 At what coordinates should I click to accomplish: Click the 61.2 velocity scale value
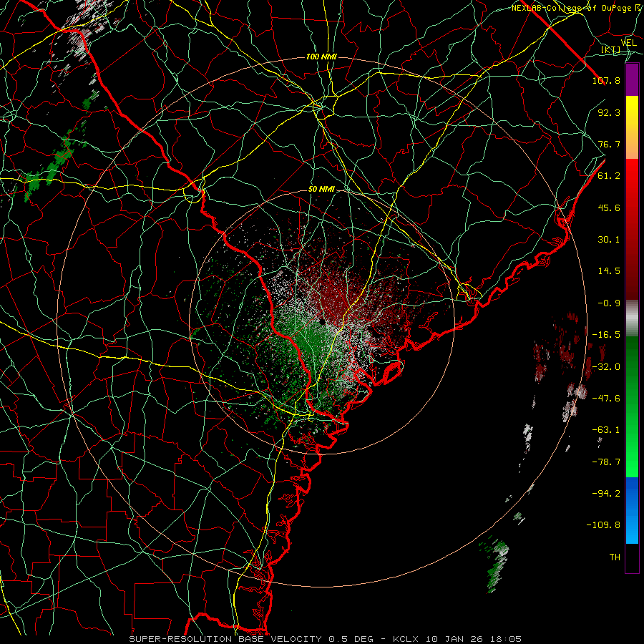[x=609, y=176]
